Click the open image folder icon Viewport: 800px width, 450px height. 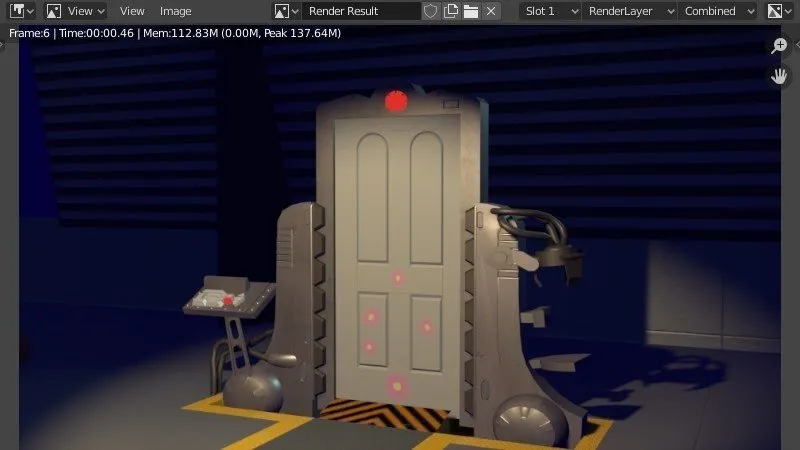pyautogui.click(x=471, y=11)
